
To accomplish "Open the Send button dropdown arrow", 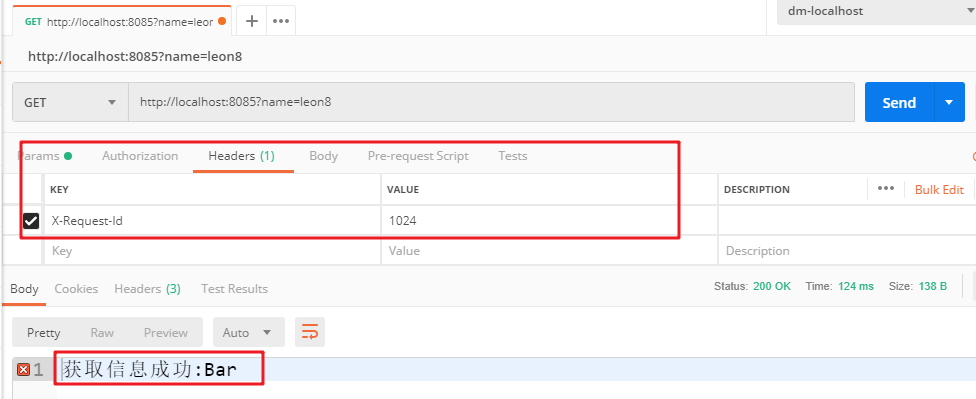I will (x=949, y=102).
